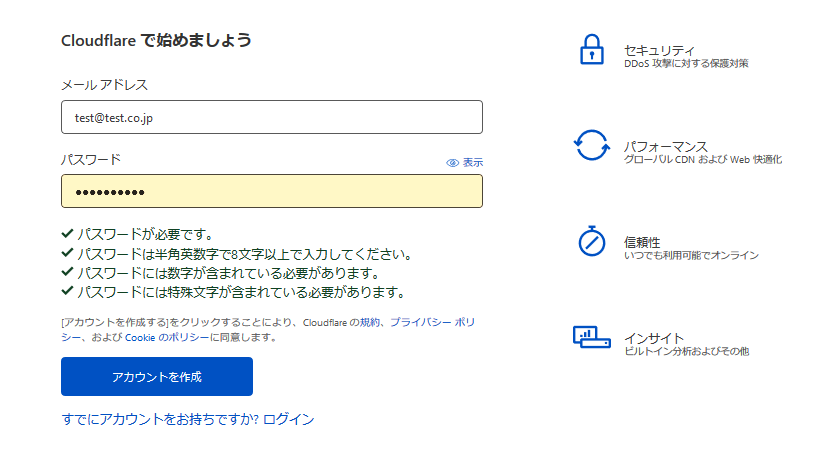The width and height of the screenshot is (834, 461).
Task: Click the セキュリティ heading text
Action: [x=658, y=50]
